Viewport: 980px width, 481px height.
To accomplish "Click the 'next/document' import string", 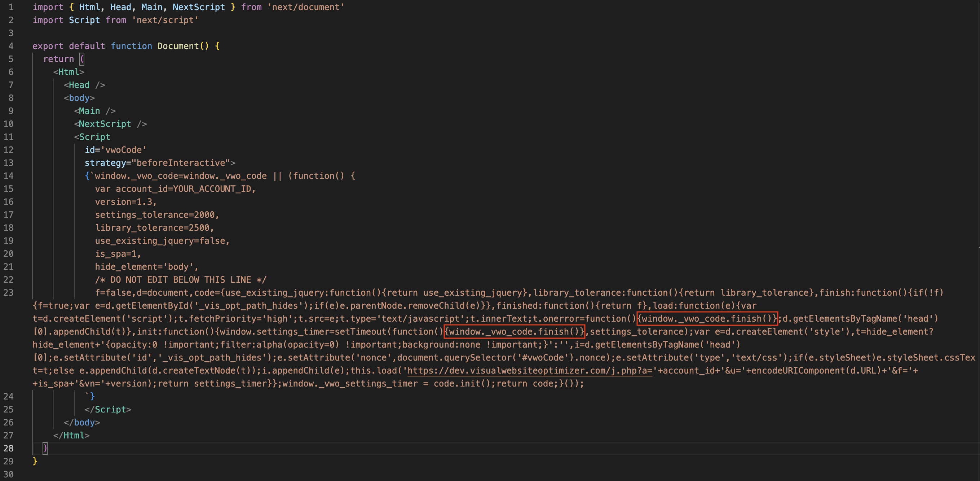I will 305,7.
